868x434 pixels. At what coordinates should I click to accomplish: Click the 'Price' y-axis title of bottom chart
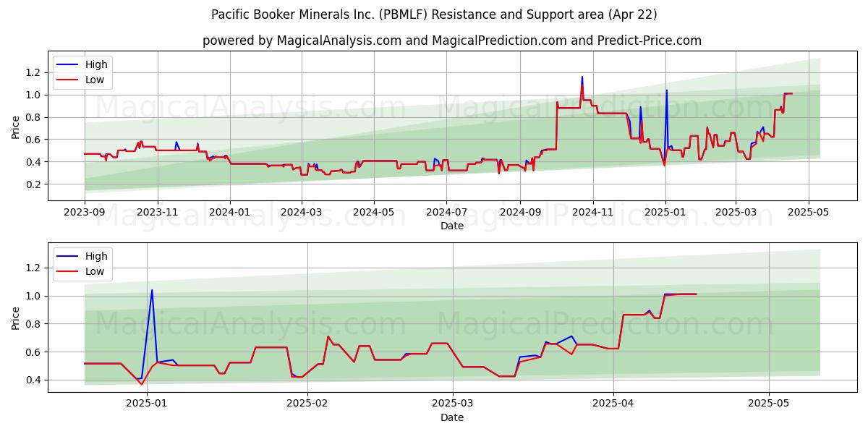pos(16,318)
